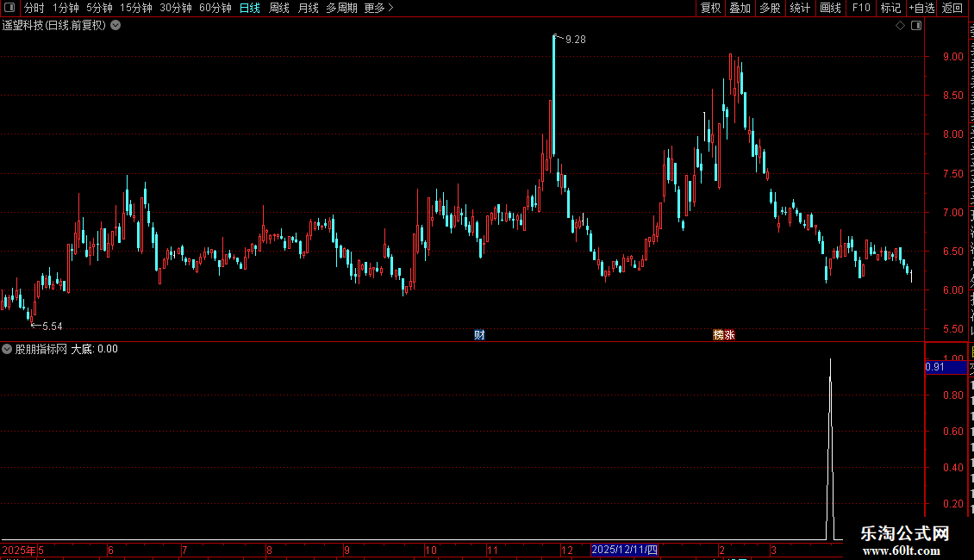The width and height of the screenshot is (974, 560).
Task: Switch to 分时 intraday chart
Action: (34, 8)
